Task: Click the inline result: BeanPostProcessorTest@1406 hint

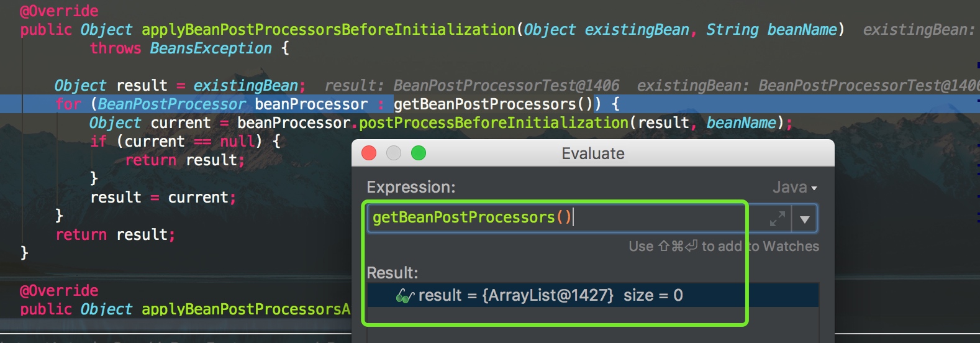Action: coord(472,85)
